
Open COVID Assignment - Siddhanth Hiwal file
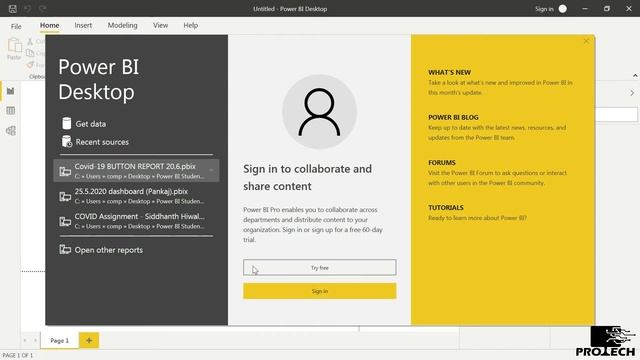tap(136, 220)
